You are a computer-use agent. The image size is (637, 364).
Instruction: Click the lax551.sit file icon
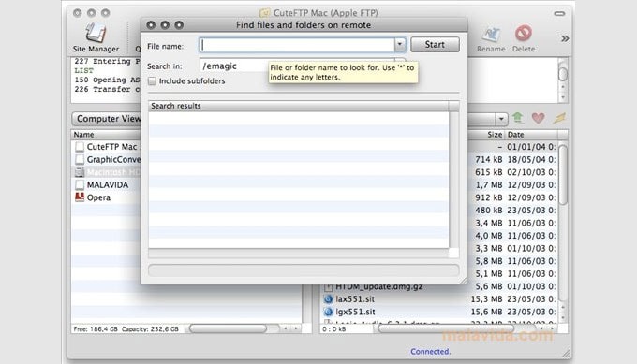328,299
